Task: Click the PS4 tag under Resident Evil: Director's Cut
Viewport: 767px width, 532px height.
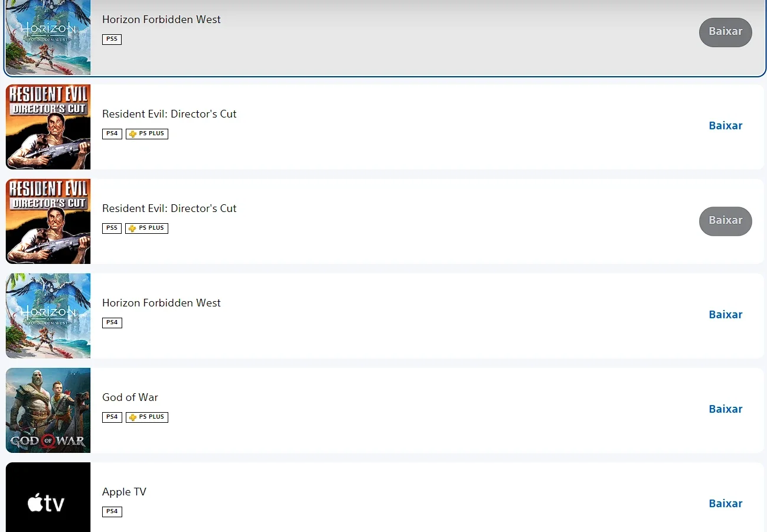Action: tap(112, 134)
